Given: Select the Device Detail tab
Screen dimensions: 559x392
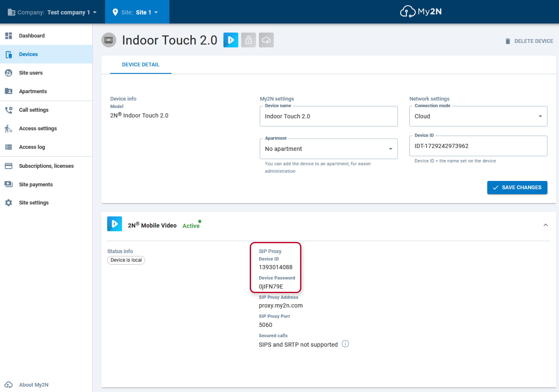Looking at the screenshot, I should click(x=141, y=65).
